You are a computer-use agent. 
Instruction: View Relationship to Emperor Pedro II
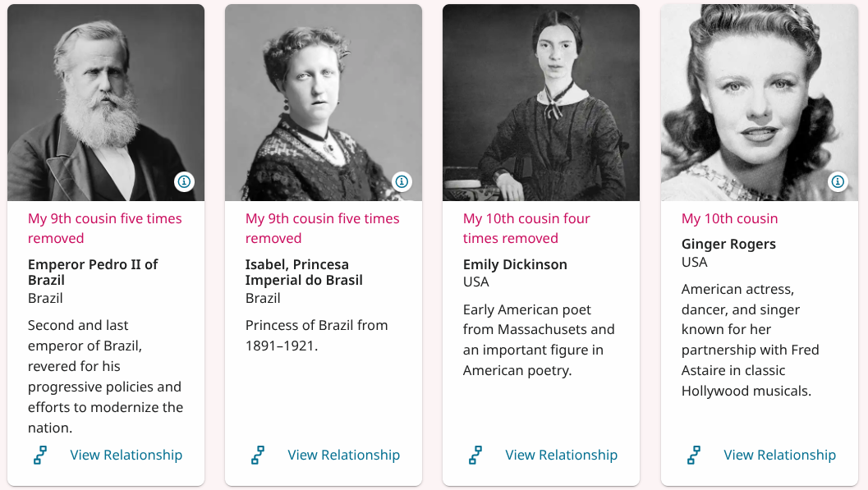click(x=126, y=455)
